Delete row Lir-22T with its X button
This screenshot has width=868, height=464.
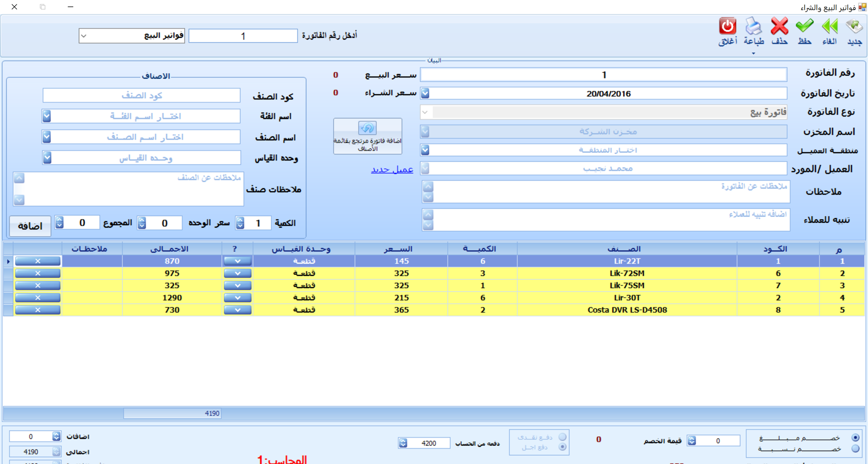coord(38,261)
